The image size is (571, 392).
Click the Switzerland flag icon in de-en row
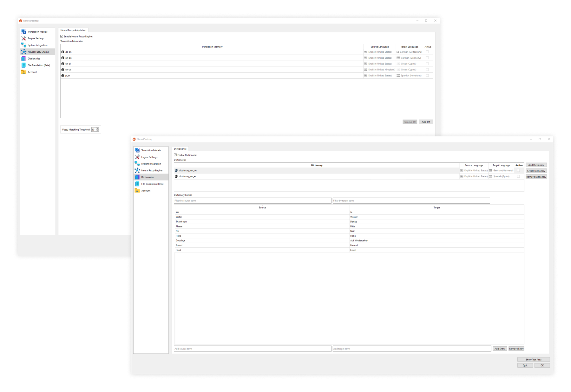coord(398,52)
